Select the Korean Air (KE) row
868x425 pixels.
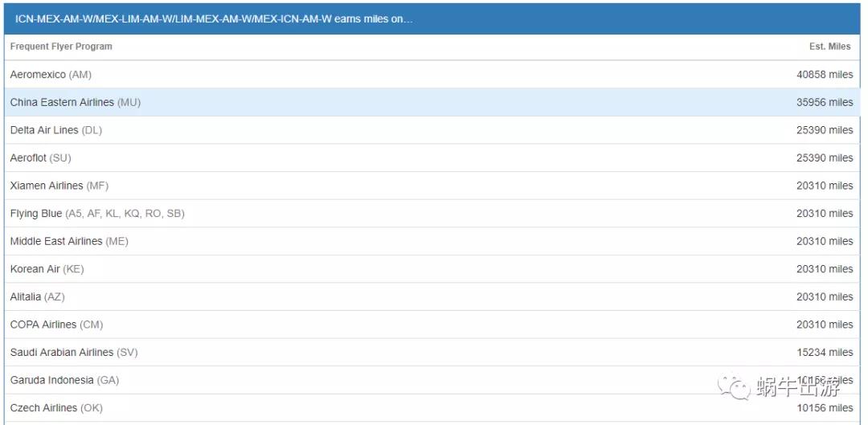pyautogui.click(x=432, y=269)
